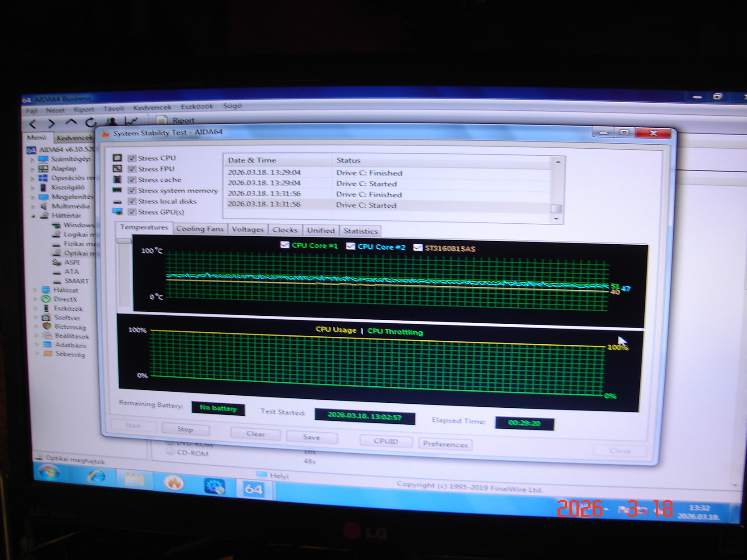The height and width of the screenshot is (560, 747).
Task: Open the Kedvencek menu in the menu bar
Action: (x=152, y=108)
